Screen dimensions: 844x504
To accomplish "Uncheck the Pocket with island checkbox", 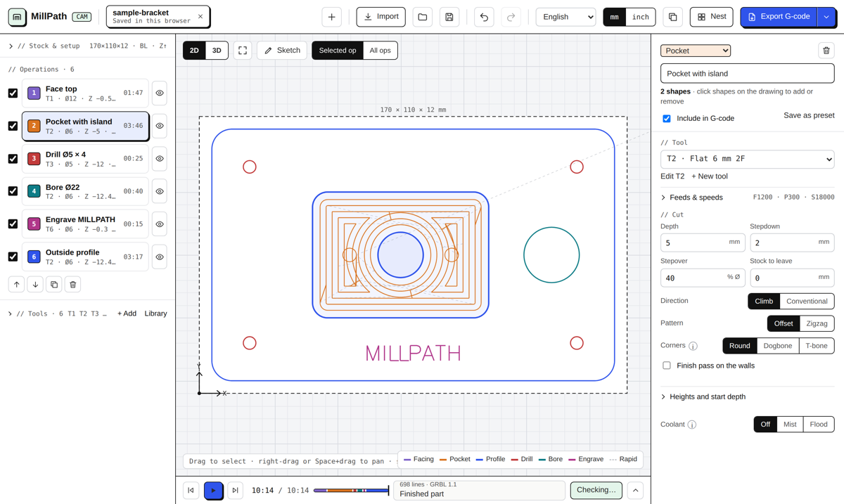I will click(13, 126).
